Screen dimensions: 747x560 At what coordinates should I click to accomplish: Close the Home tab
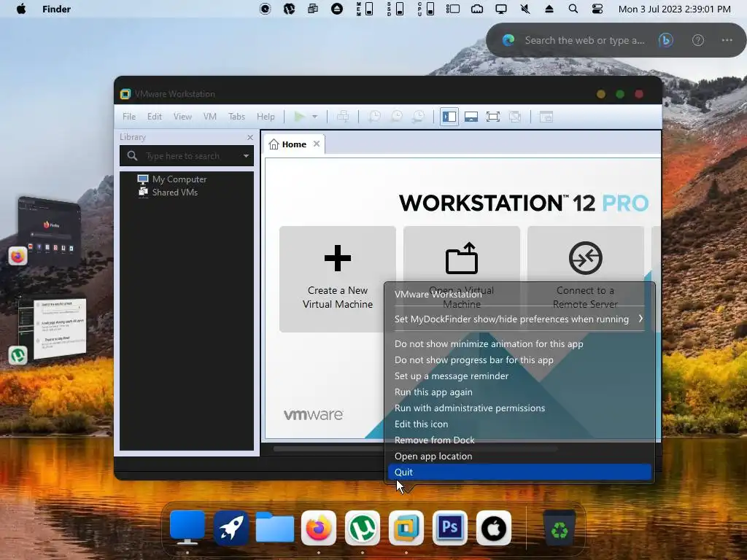(317, 144)
